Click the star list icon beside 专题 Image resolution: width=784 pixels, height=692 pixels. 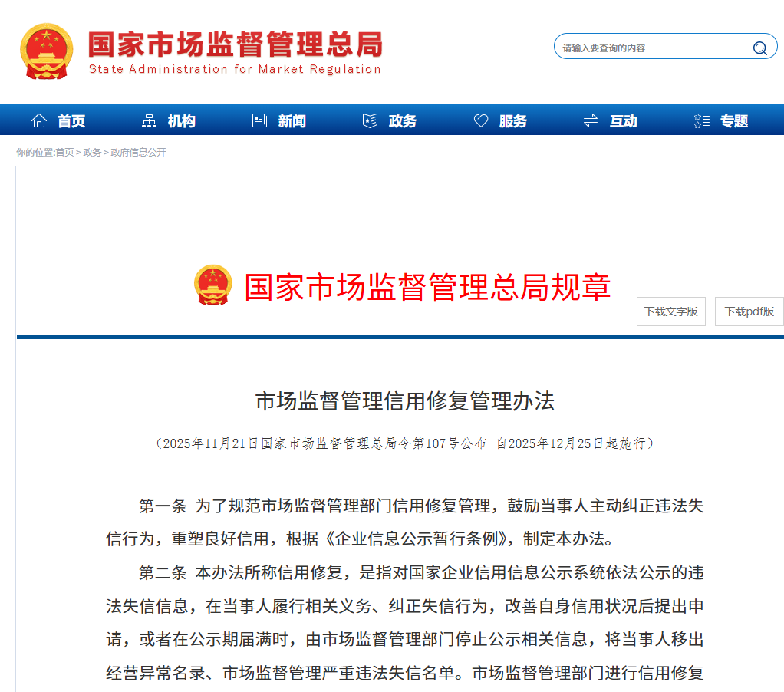(700, 120)
